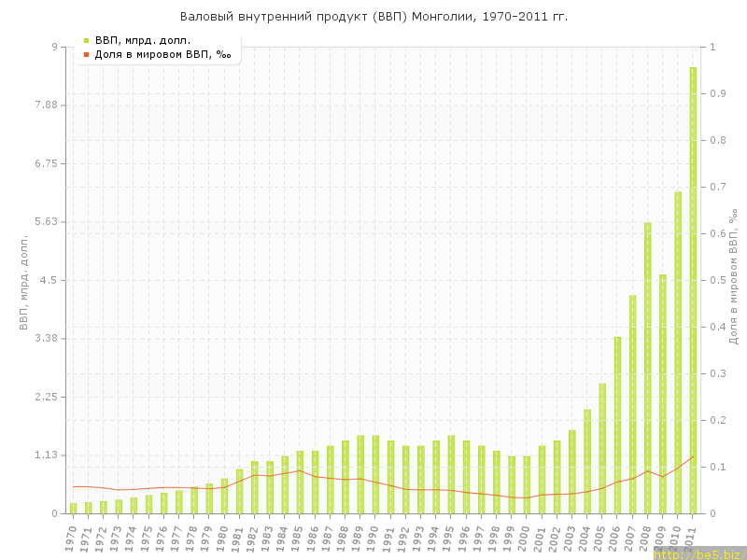Click the green ВВП legend marker
The image size is (747, 560).
coord(86,40)
